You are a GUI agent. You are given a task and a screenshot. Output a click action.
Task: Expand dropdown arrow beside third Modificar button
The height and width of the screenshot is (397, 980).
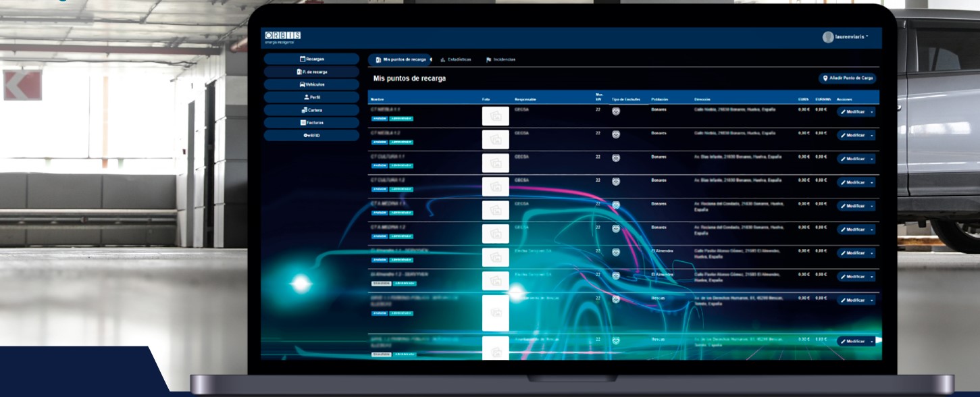point(871,159)
